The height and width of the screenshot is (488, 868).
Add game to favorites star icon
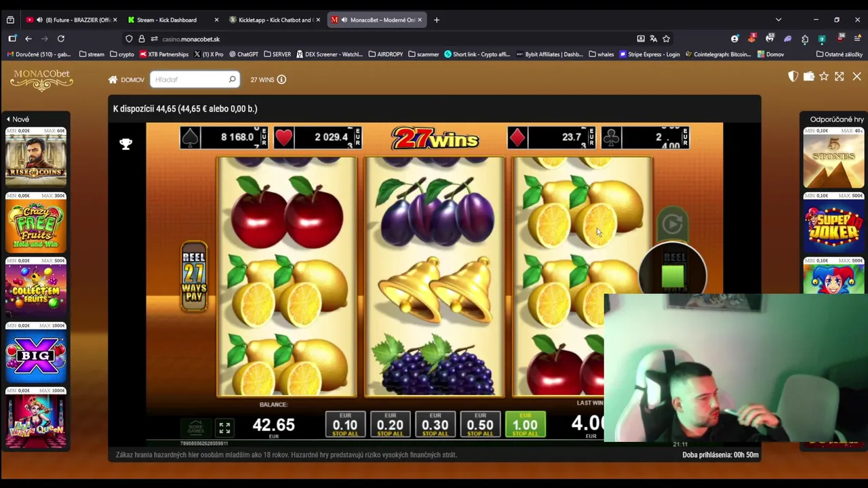pos(824,77)
